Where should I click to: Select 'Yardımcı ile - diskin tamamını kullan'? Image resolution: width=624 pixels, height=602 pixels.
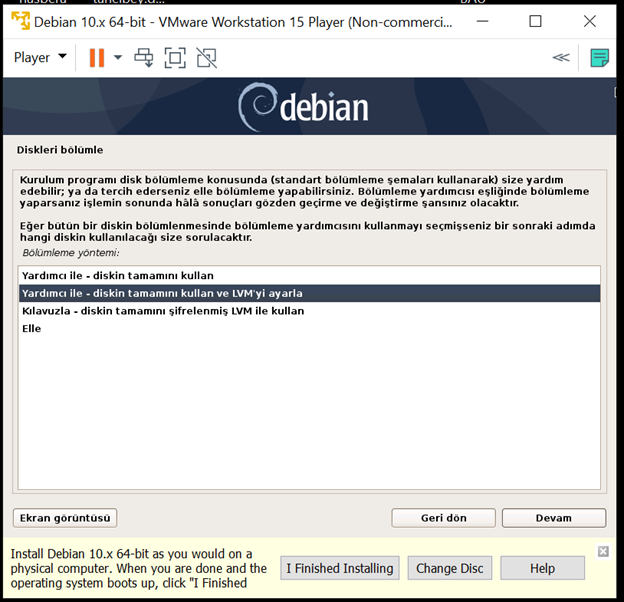[309, 275]
